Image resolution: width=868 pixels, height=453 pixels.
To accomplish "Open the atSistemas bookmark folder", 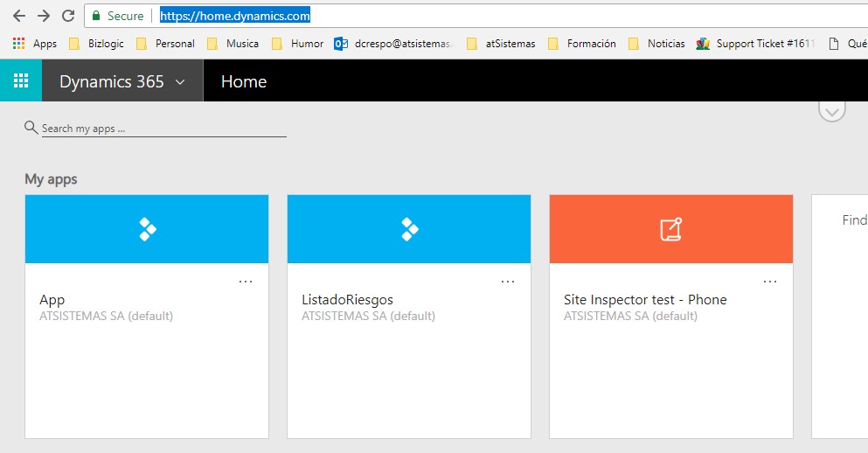I will click(501, 43).
